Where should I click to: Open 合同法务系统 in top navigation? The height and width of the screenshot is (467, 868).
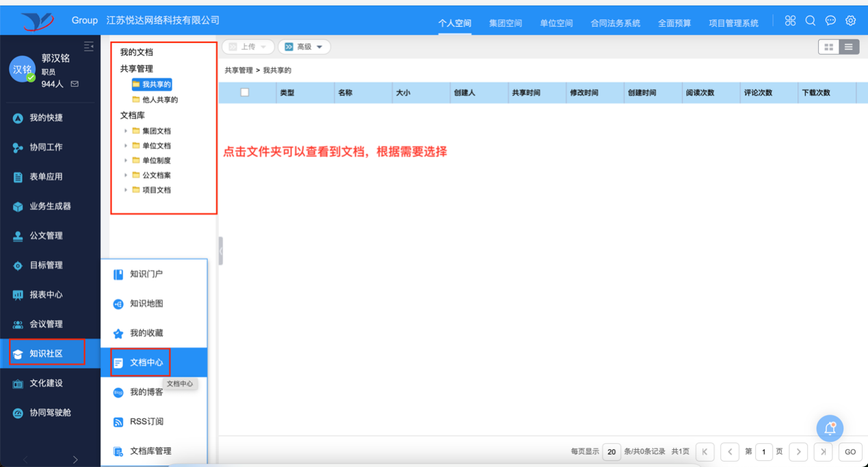coord(616,23)
